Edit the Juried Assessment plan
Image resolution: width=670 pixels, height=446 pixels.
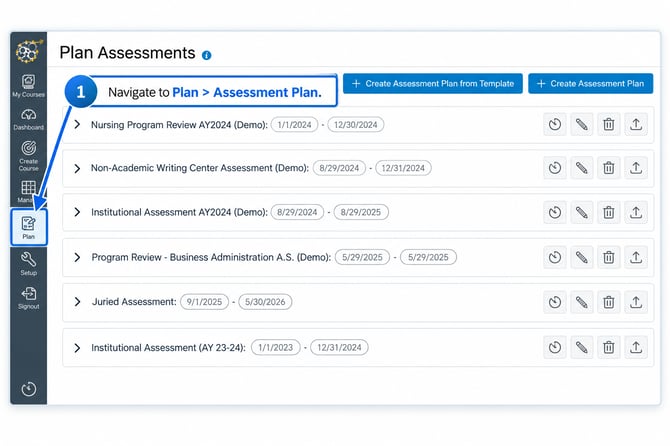582,302
